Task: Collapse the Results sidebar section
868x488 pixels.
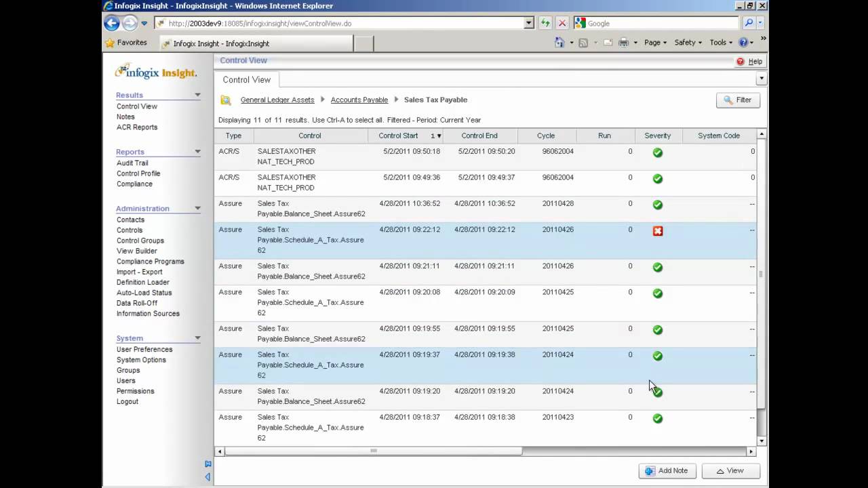Action: click(x=197, y=95)
